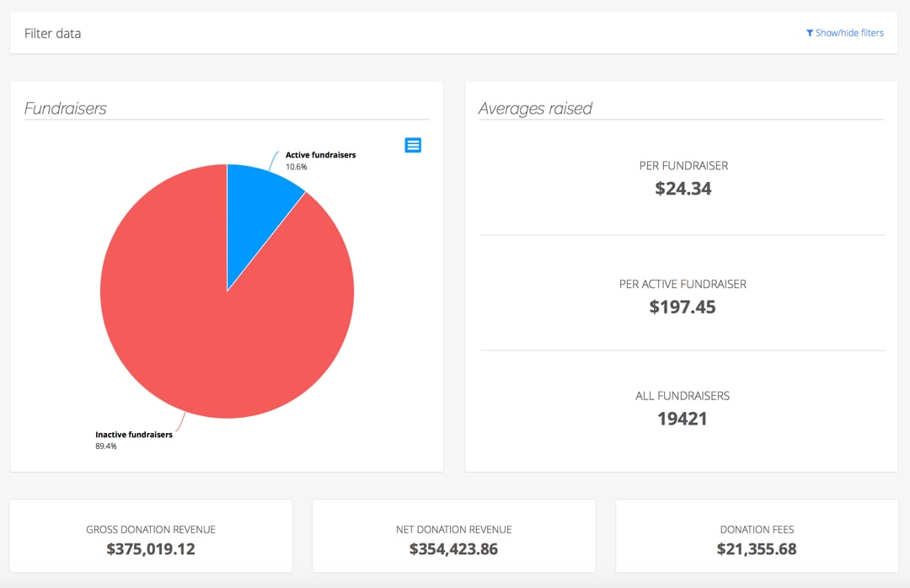This screenshot has width=910, height=588.
Task: Click the $375,019.12 gross revenue amount
Action: point(151,549)
